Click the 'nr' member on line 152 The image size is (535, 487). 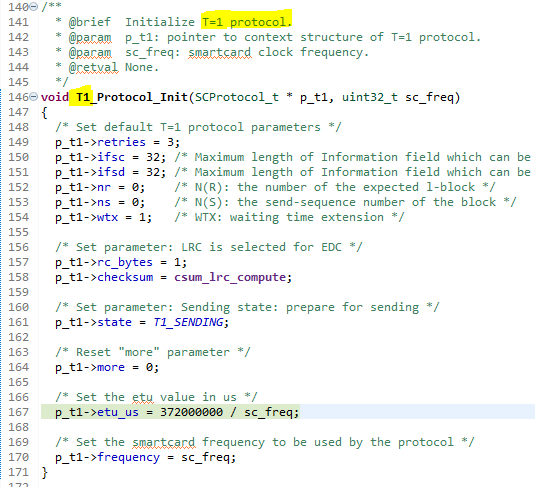tap(104, 187)
